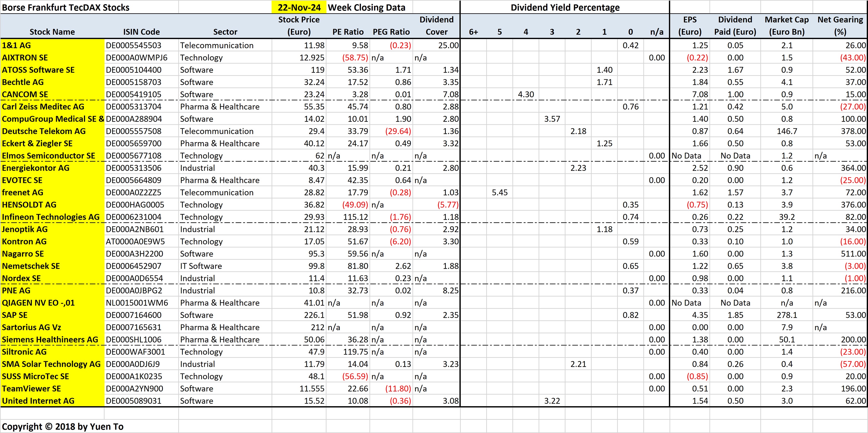868x433 pixels.
Task: Click Week Closing Data heading
Action: (367, 7)
